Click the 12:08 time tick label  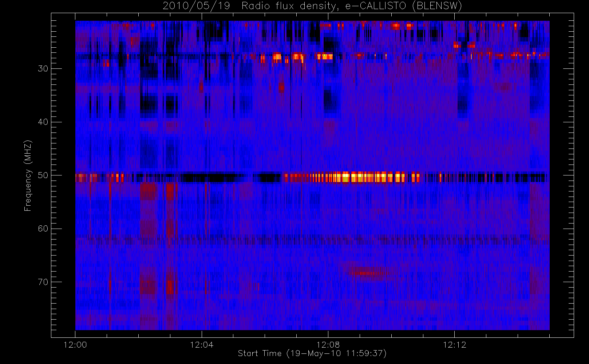[x=328, y=345]
